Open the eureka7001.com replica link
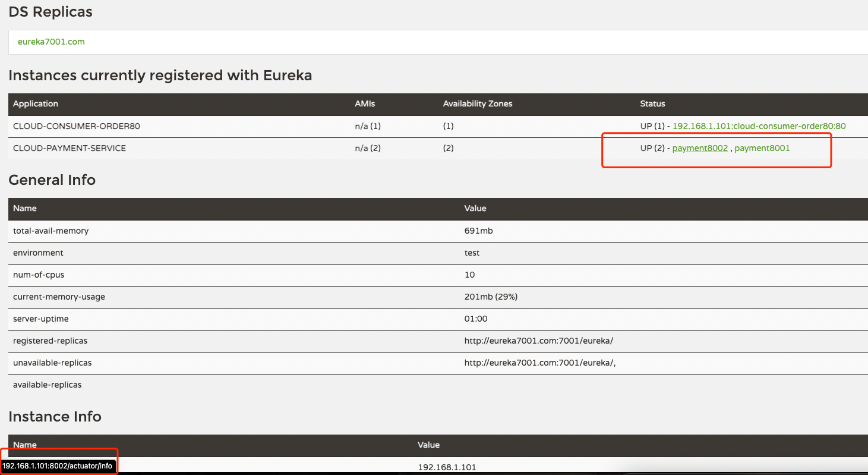The width and height of the screenshot is (868, 475). point(51,42)
